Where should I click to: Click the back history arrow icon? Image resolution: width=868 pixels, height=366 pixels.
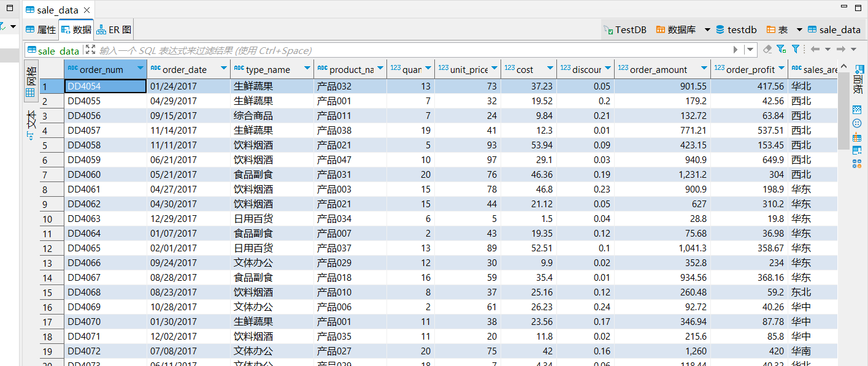tap(815, 49)
